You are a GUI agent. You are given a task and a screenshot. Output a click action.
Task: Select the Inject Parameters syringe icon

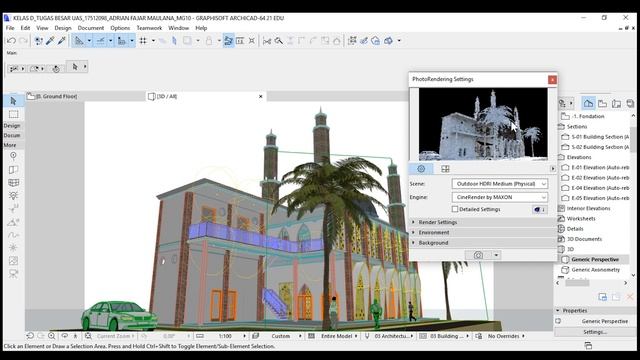[x=62, y=40]
